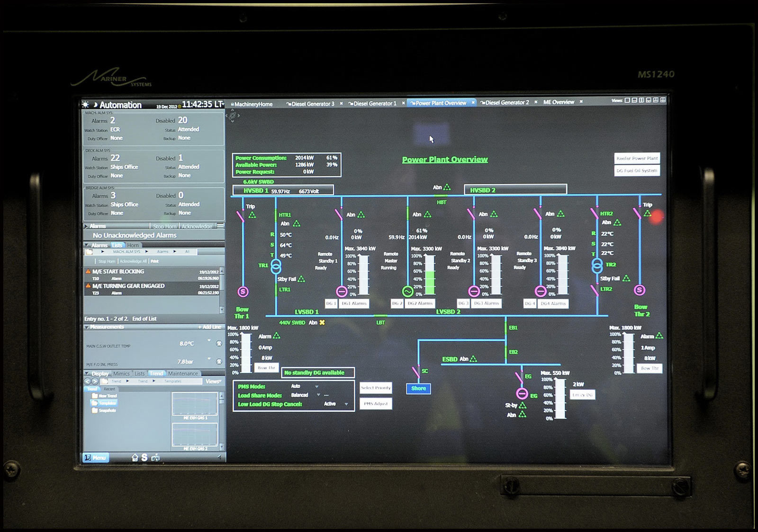Click the DG 3 generator symbol
Viewport: 758px width, 532px height.
click(474, 291)
